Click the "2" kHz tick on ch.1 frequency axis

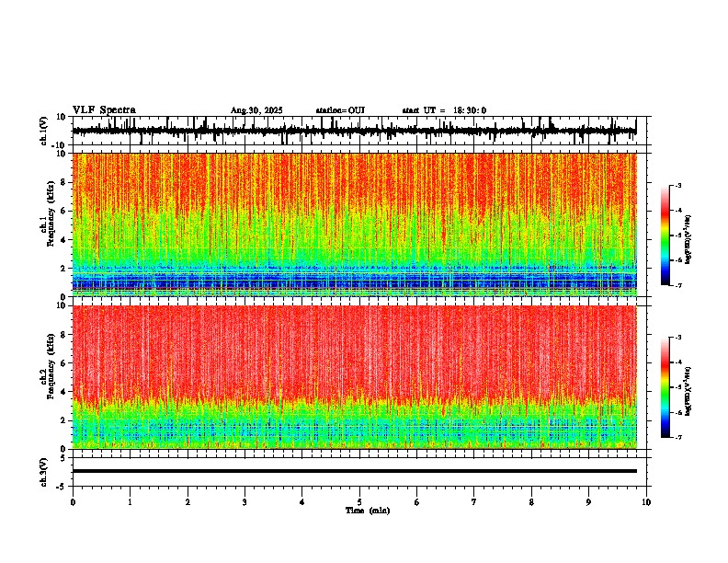[64, 269]
